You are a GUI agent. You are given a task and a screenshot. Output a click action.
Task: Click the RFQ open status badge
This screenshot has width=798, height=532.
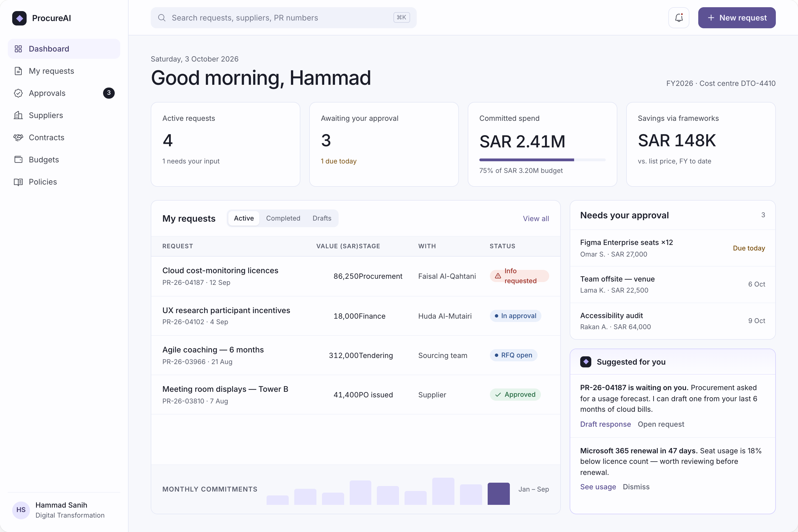tap(513, 355)
